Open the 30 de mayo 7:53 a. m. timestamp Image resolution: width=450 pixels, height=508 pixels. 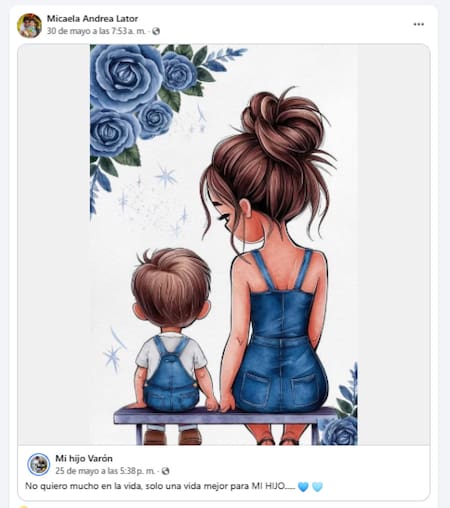coord(96,31)
